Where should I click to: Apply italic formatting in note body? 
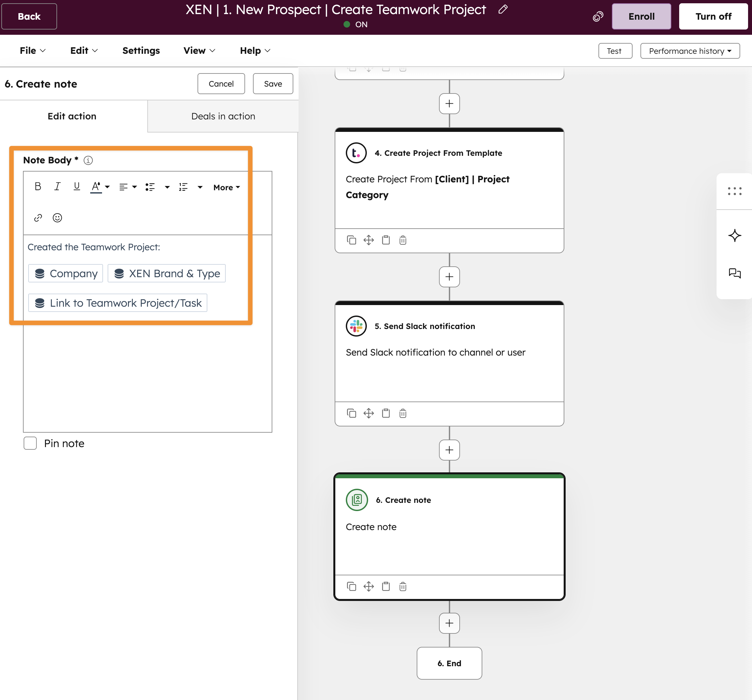point(57,186)
